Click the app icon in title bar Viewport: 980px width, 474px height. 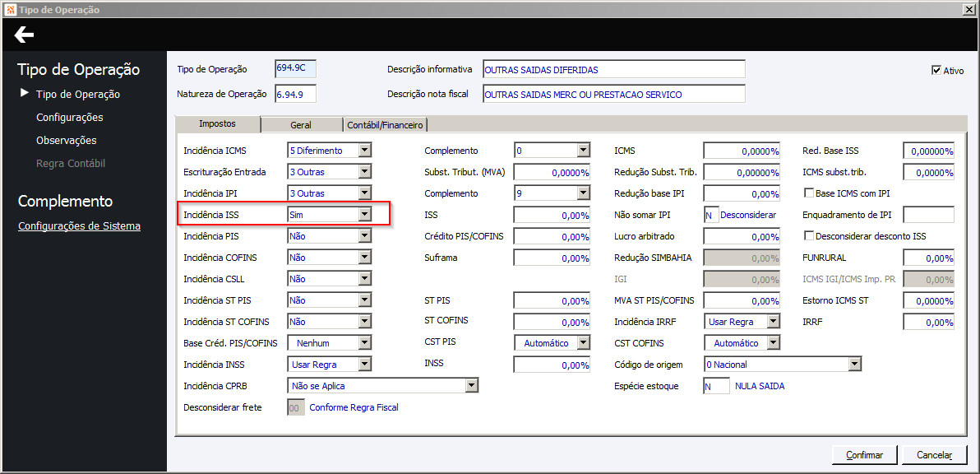pyautogui.click(x=9, y=9)
